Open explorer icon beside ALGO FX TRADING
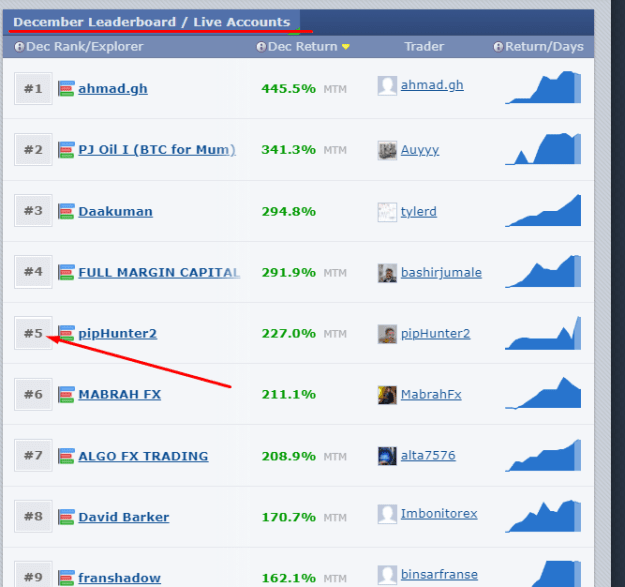 pyautogui.click(x=66, y=455)
